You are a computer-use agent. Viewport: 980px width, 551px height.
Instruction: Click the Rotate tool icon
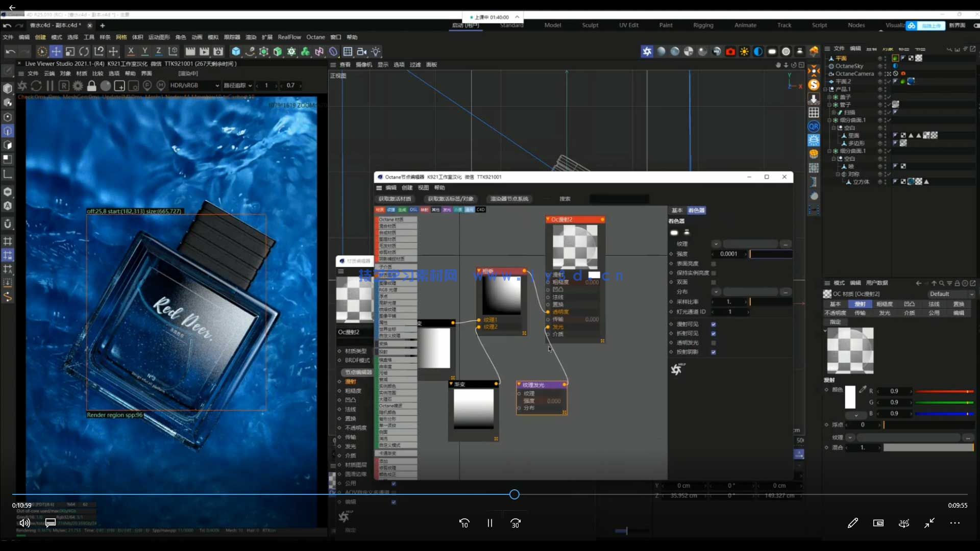84,52
